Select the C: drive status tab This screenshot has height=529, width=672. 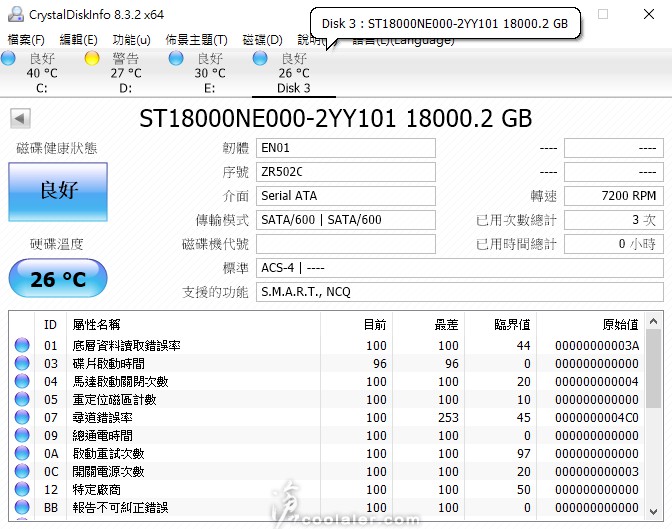(42, 72)
